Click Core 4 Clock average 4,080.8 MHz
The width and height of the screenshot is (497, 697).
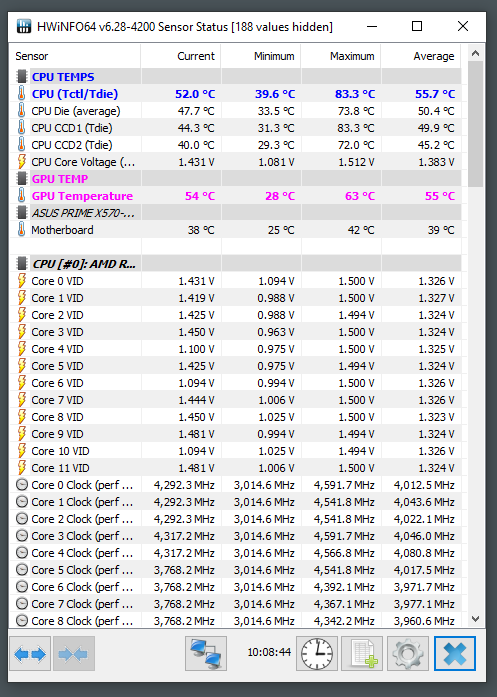pos(424,553)
